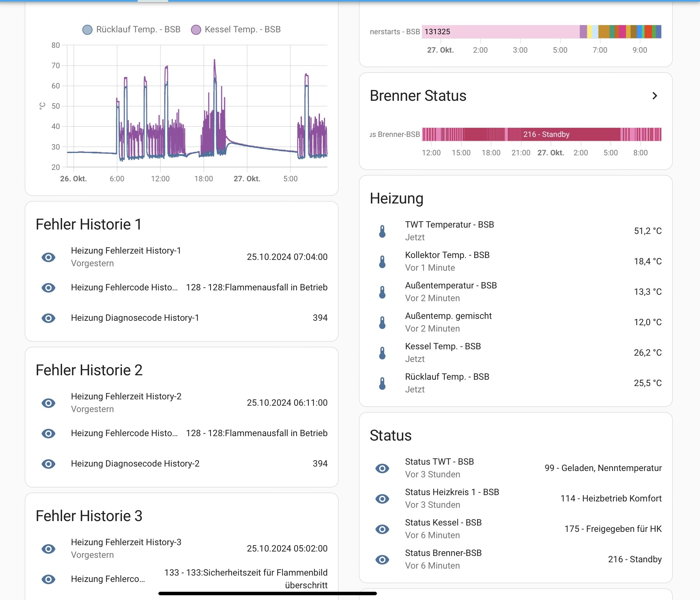
Task: Click the thermometer icon for Kessel Temp. in Heizung card
Action: tap(382, 353)
